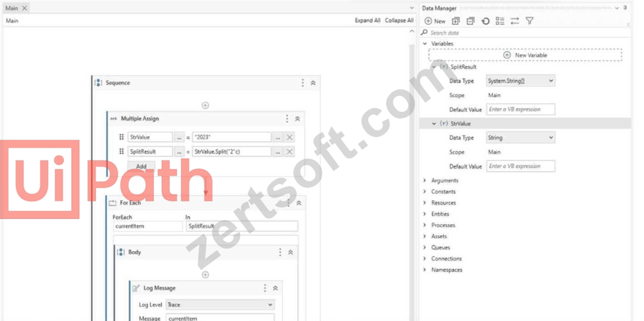Image resolution: width=644 pixels, height=321 pixels.
Task: Open the Log Level Trace dropdown
Action: 220,305
